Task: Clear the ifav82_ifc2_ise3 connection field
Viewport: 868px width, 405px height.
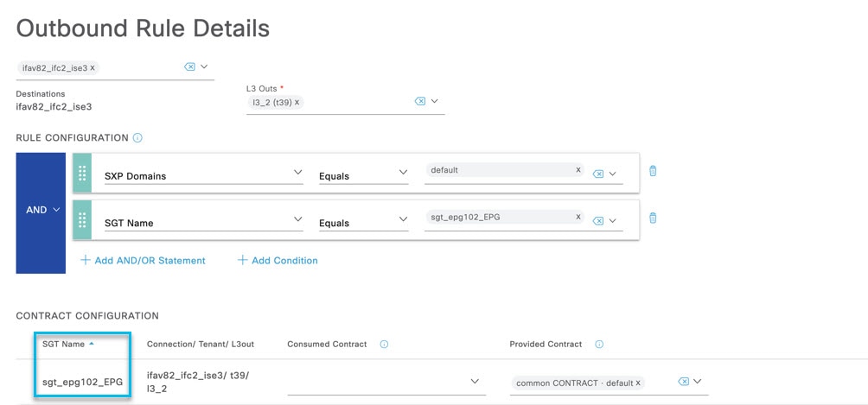Action: point(189,66)
